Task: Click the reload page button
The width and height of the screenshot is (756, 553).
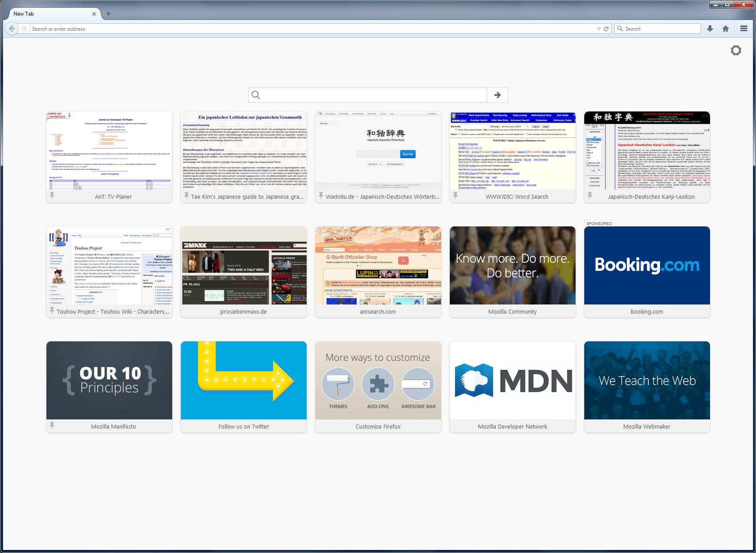Action: pos(606,29)
